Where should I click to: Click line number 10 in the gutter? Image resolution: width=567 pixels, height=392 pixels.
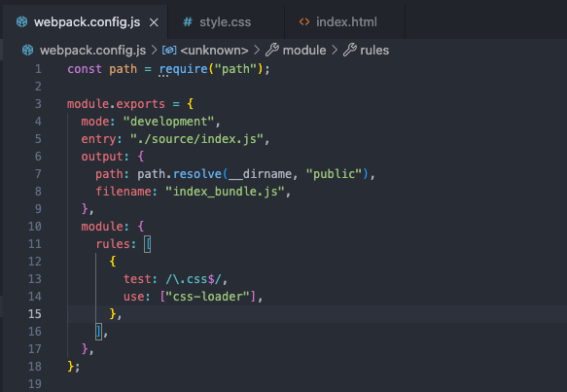tap(35, 227)
